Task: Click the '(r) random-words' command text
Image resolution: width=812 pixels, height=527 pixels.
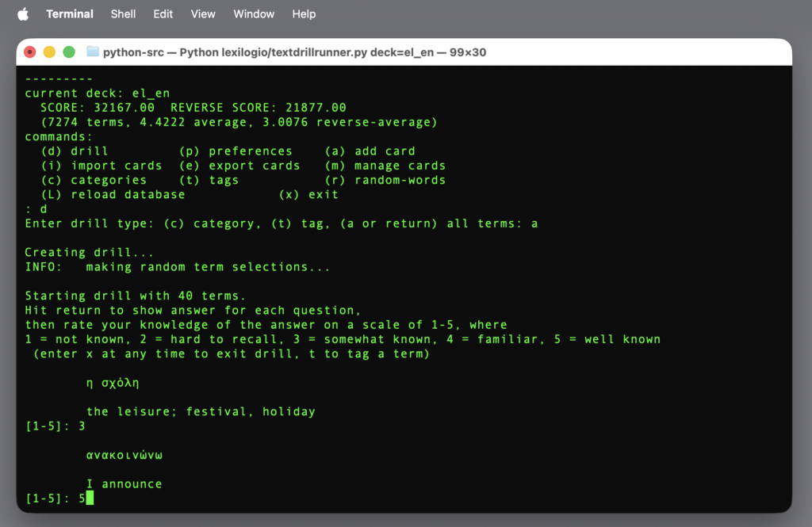Action: coord(385,180)
